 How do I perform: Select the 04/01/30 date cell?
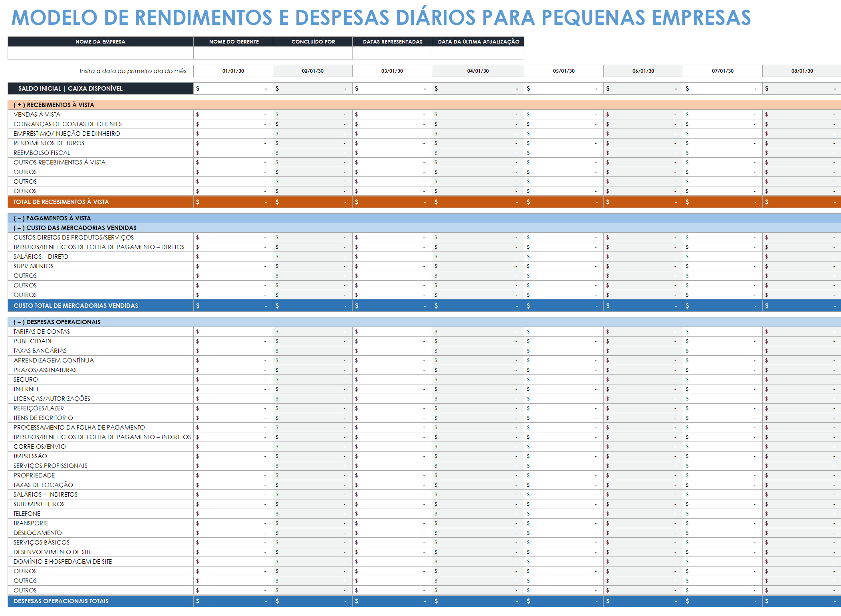click(478, 71)
